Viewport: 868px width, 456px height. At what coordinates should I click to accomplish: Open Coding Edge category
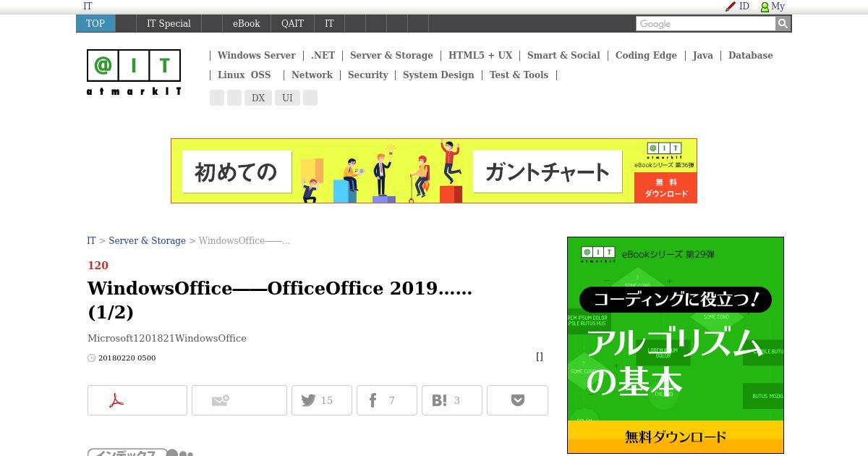[646, 55]
